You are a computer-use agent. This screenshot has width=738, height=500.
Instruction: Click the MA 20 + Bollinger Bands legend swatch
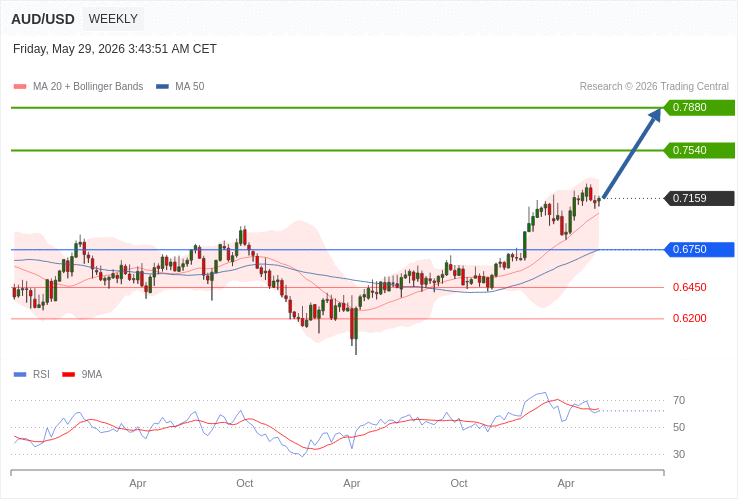[20, 87]
